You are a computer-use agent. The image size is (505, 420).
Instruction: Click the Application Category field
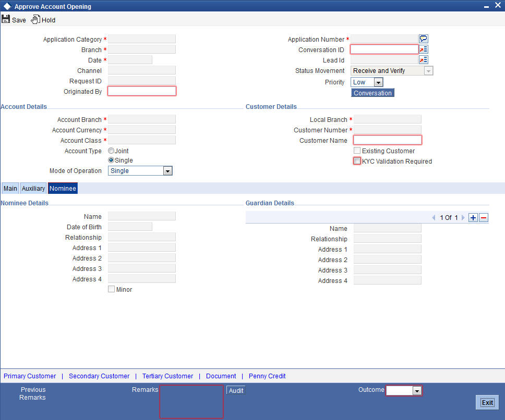tap(142, 39)
